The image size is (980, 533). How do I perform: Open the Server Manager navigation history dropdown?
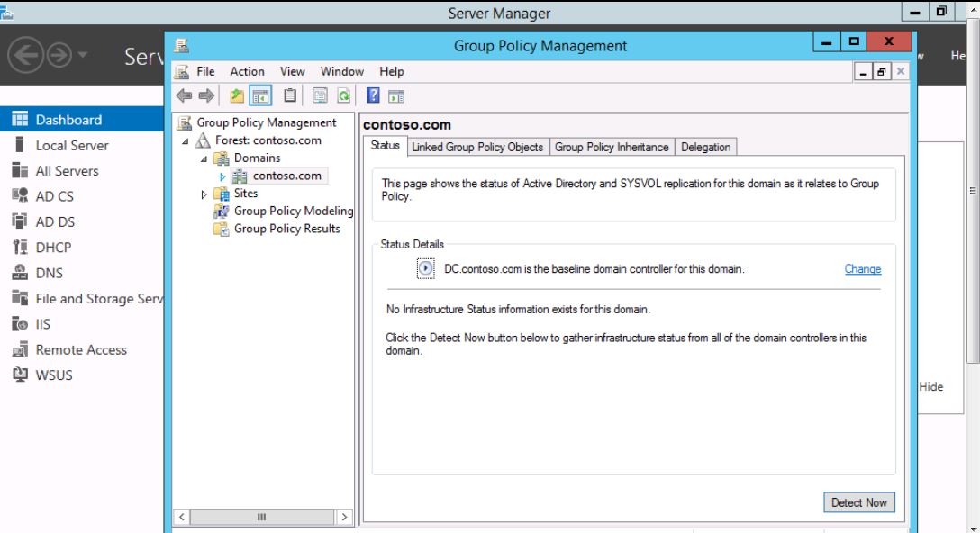pyautogui.click(x=83, y=54)
